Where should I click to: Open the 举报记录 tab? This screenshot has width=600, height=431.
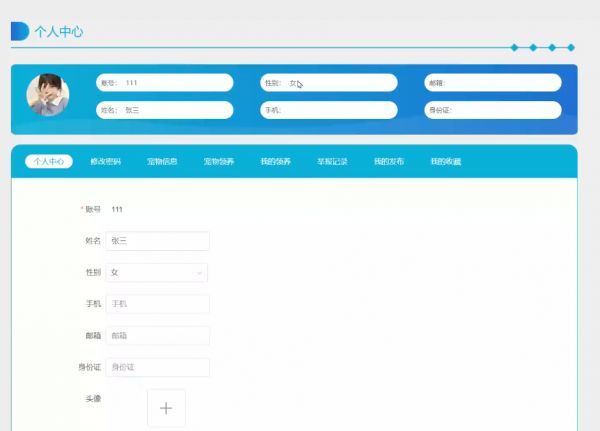coord(332,161)
